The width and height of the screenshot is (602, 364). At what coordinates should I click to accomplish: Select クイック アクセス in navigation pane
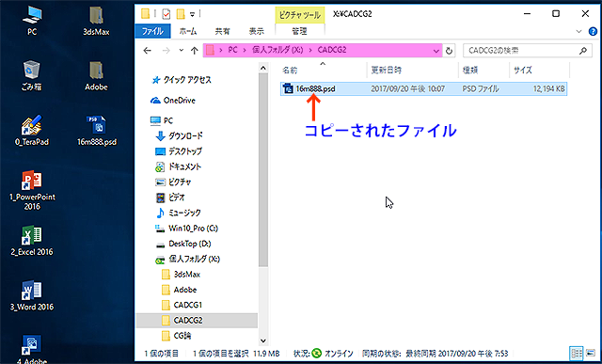(181, 80)
